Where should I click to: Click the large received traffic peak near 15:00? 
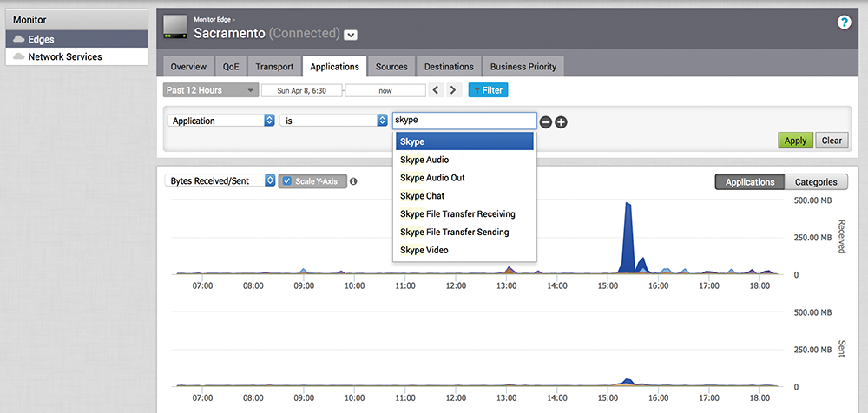(x=628, y=238)
